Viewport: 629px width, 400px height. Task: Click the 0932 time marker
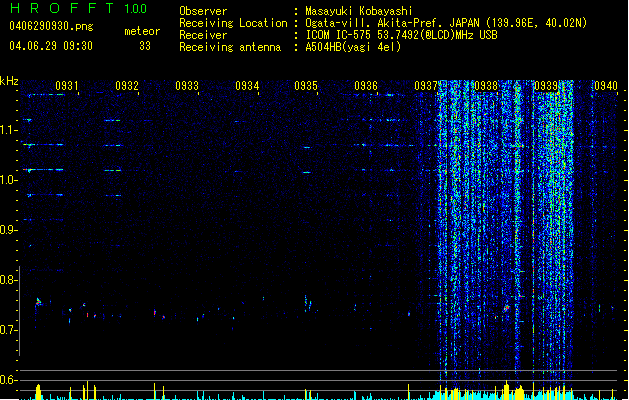click(127, 85)
